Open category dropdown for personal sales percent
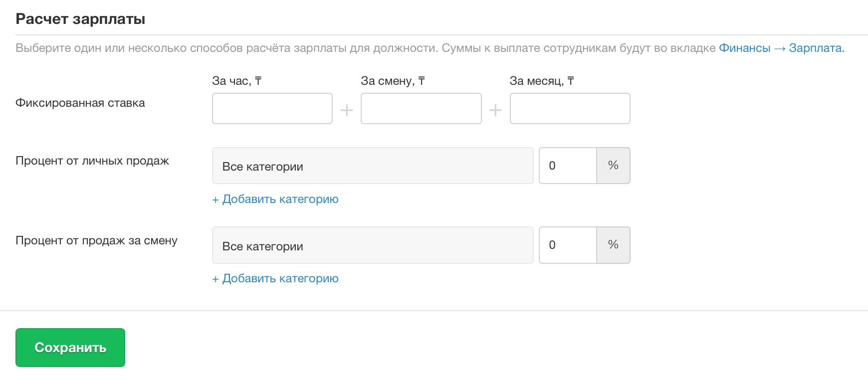 (x=372, y=166)
